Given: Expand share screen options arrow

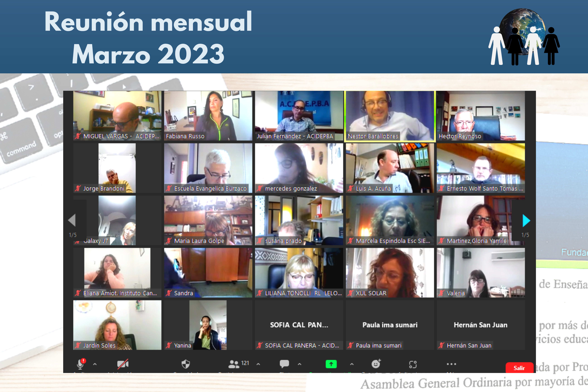Looking at the screenshot, I should tap(352, 364).
